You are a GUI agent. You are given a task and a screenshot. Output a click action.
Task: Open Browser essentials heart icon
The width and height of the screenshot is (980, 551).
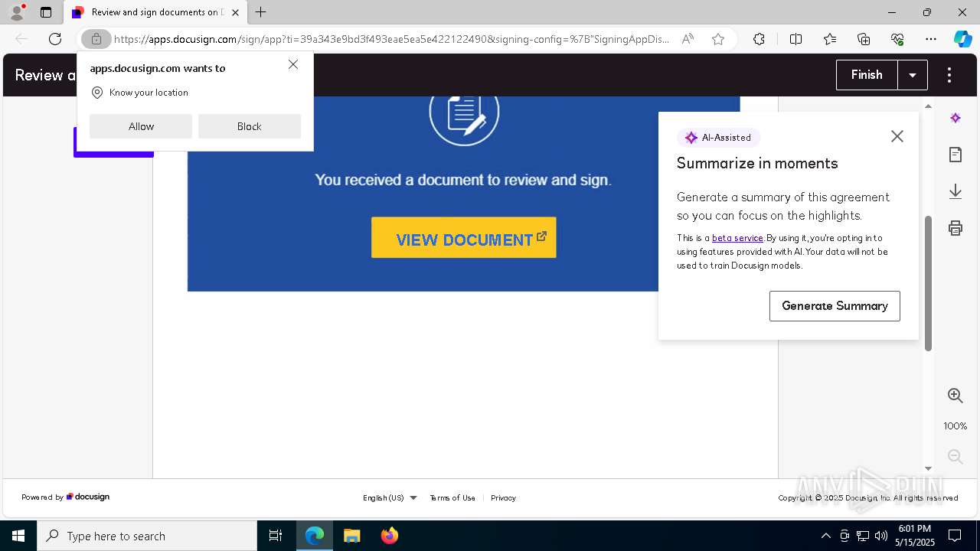(x=897, y=39)
